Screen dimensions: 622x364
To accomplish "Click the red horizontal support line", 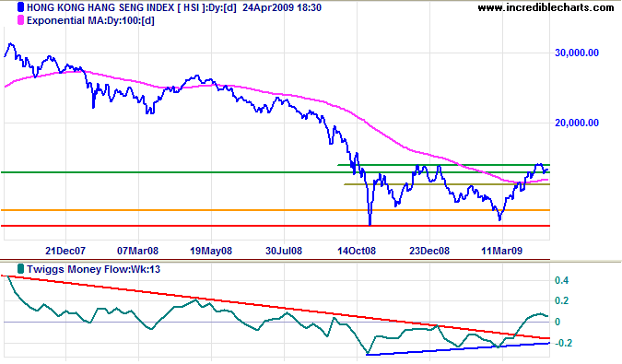I will coord(276,226).
